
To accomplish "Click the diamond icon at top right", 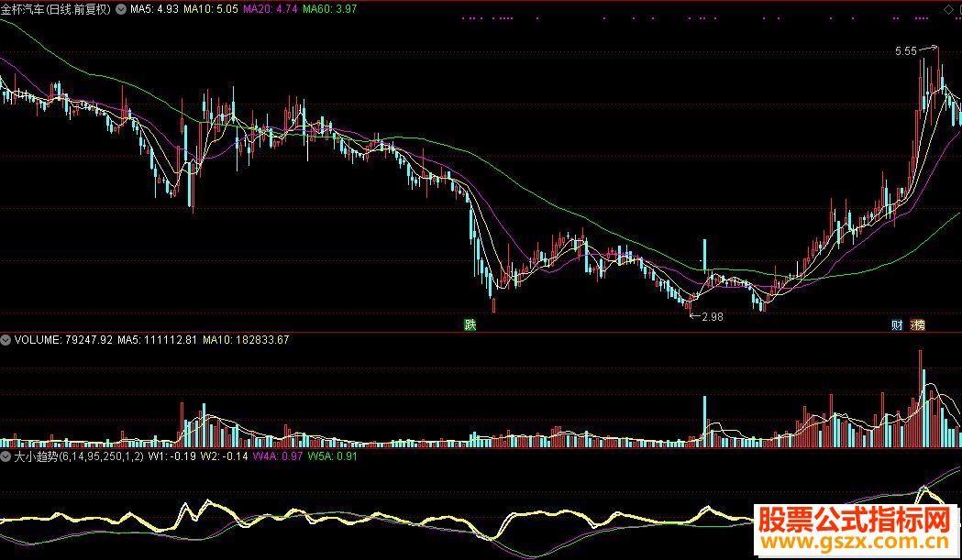I will (x=949, y=9).
